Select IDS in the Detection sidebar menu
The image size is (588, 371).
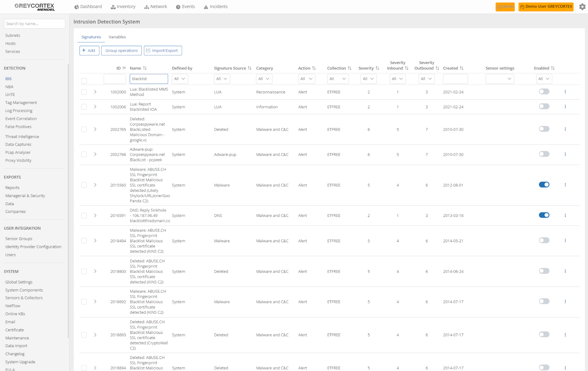point(8,78)
